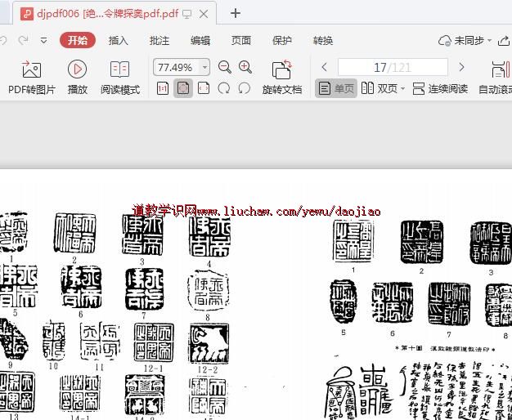This screenshot has width=512, height=420.
Task: Open quick access toolbar dropdown
Action: pos(43,41)
